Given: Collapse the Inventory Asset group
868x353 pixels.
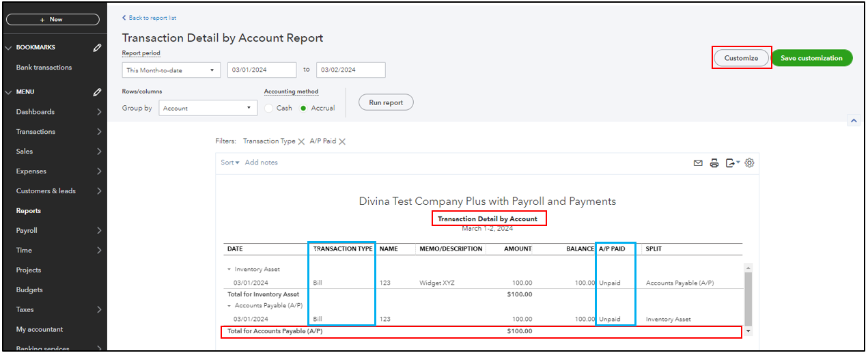Looking at the screenshot, I should tap(229, 270).
